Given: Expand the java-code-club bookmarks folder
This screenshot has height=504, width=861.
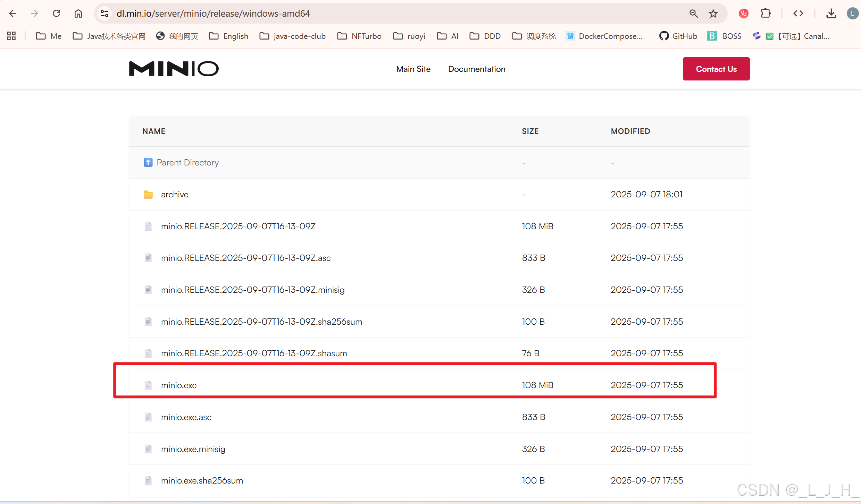Looking at the screenshot, I should pyautogui.click(x=293, y=36).
